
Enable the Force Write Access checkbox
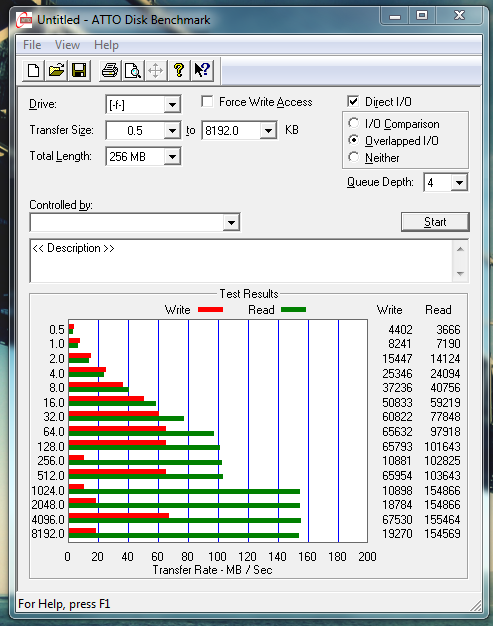207,101
